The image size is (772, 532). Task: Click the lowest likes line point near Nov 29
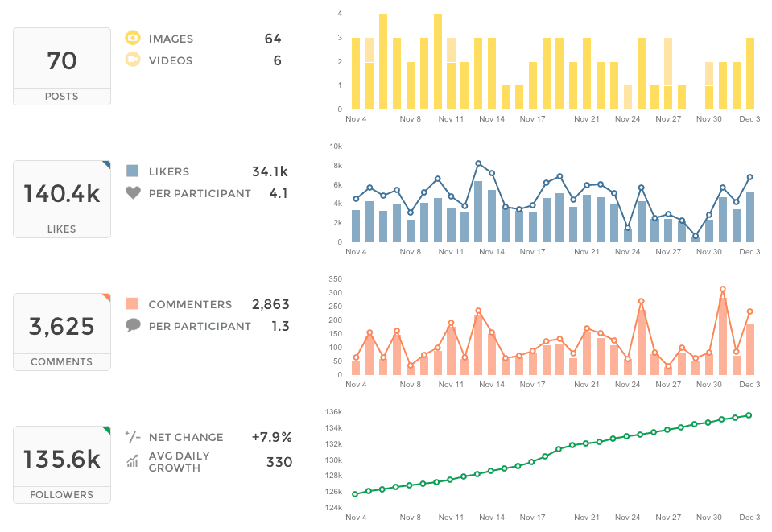[696, 236]
